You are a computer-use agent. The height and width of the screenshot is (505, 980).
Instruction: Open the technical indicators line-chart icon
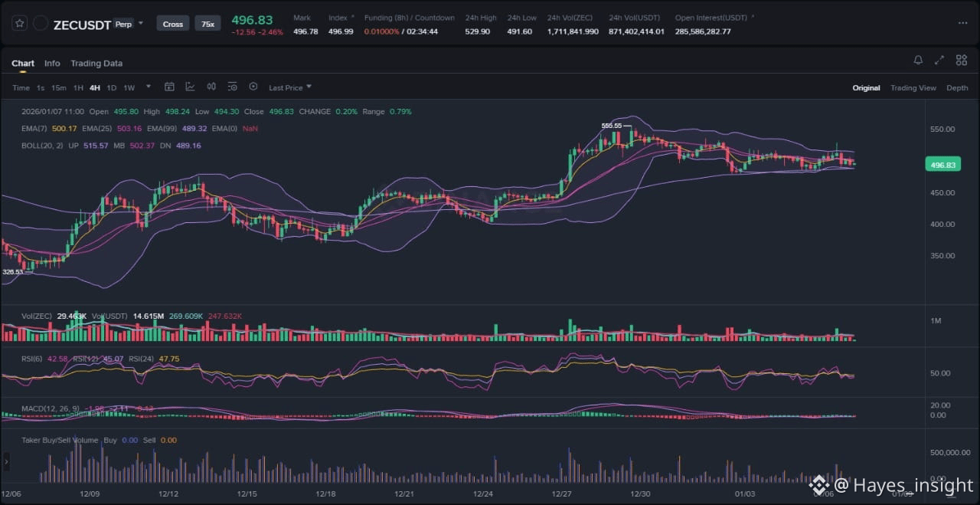pyautogui.click(x=190, y=87)
